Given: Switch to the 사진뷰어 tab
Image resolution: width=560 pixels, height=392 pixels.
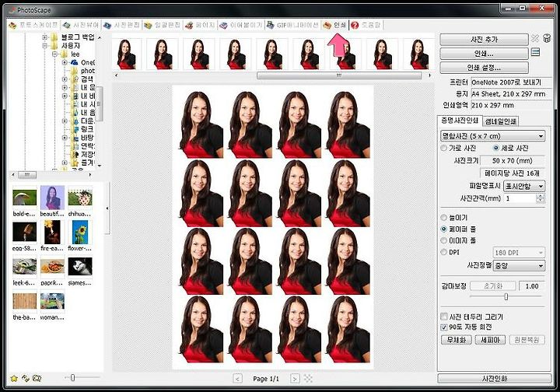Looking at the screenshot, I should coord(81,25).
